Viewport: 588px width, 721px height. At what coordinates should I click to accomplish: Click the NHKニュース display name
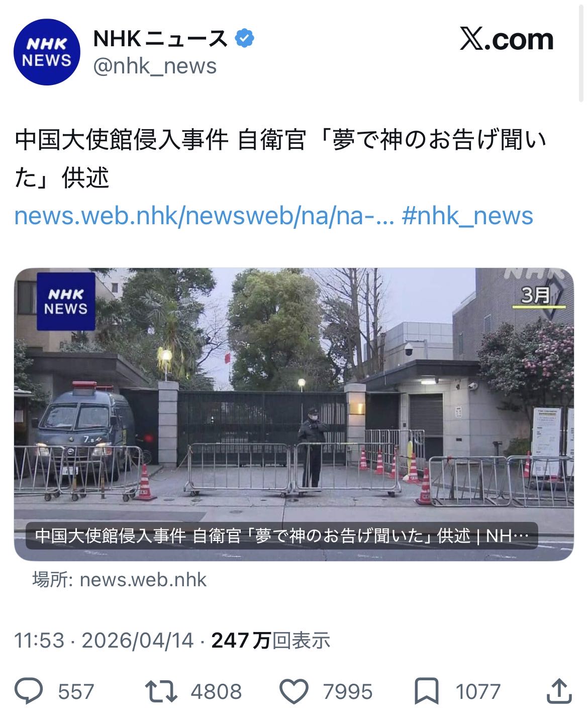160,38
